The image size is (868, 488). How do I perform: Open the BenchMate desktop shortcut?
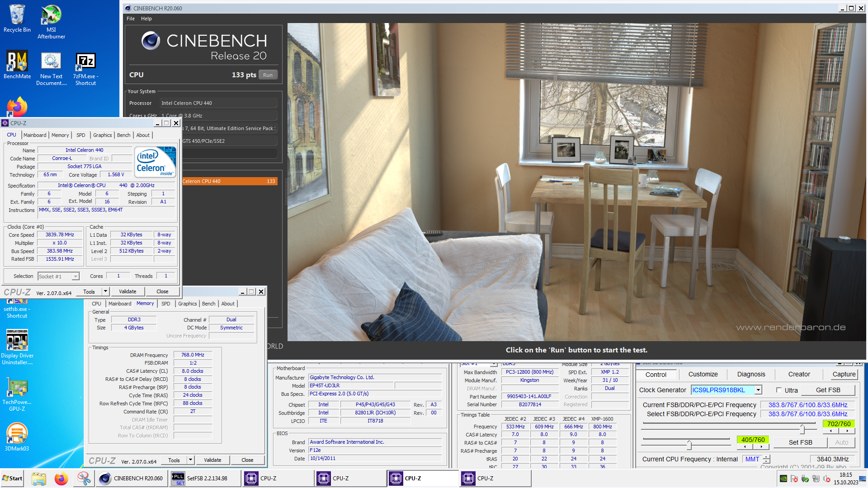click(x=17, y=65)
